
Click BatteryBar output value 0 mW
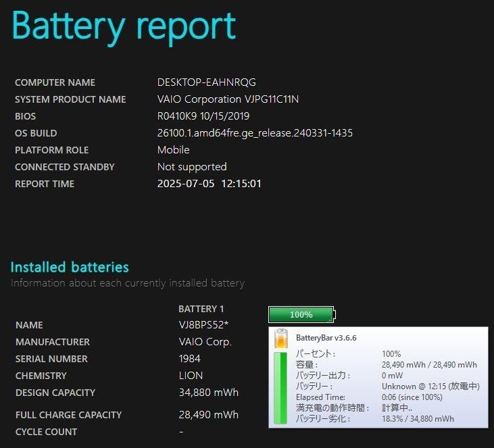[392, 376]
